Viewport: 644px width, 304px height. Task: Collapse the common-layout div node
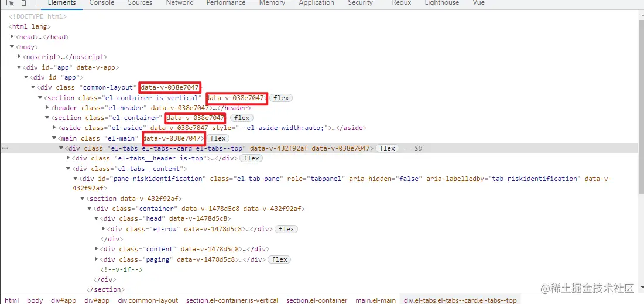pyautogui.click(x=33, y=87)
